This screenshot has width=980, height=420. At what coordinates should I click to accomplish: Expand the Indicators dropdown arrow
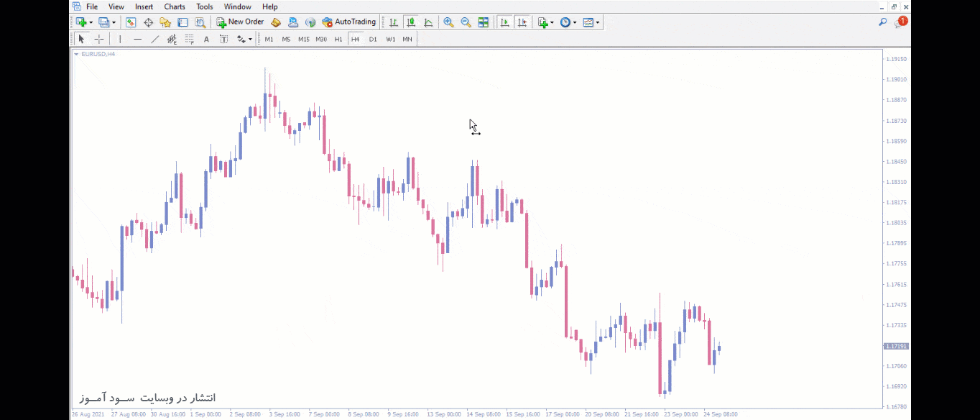click(x=552, y=22)
